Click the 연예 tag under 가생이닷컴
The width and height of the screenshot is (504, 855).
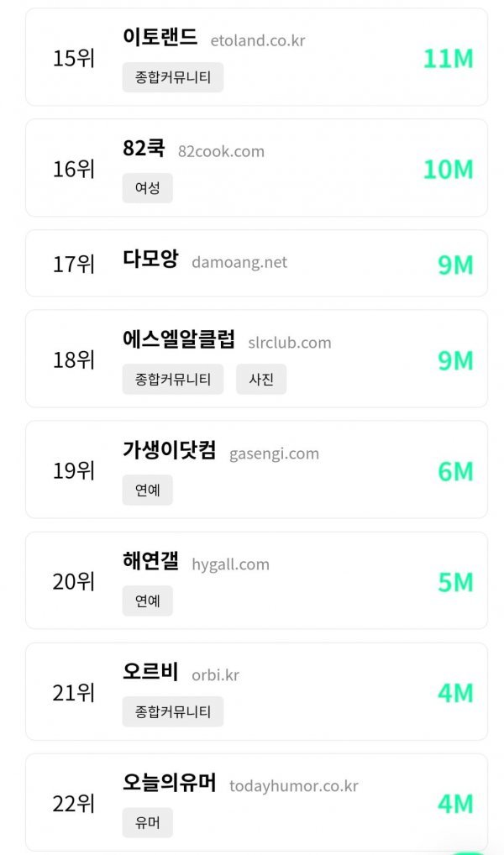click(x=147, y=490)
